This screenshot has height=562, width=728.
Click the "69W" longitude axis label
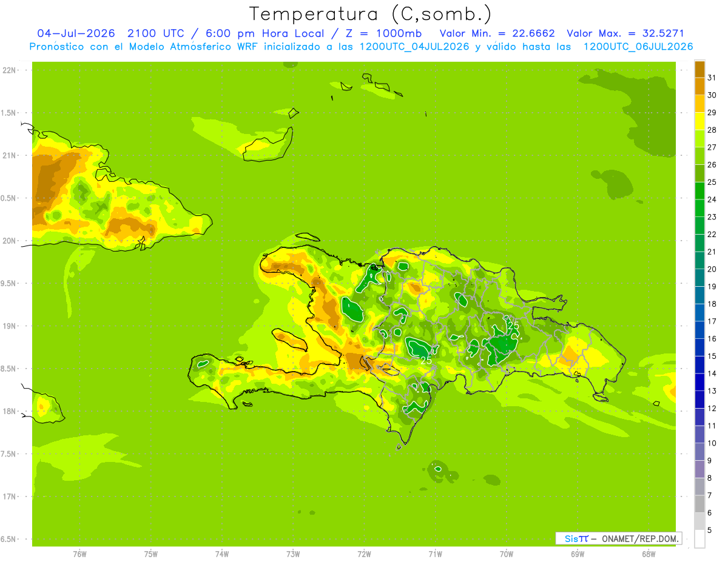point(577,554)
